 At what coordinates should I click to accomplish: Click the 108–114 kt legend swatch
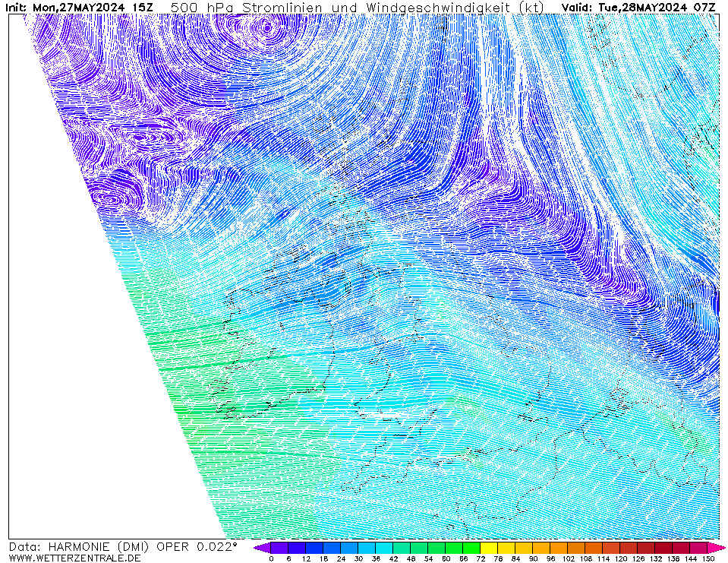tap(594, 548)
